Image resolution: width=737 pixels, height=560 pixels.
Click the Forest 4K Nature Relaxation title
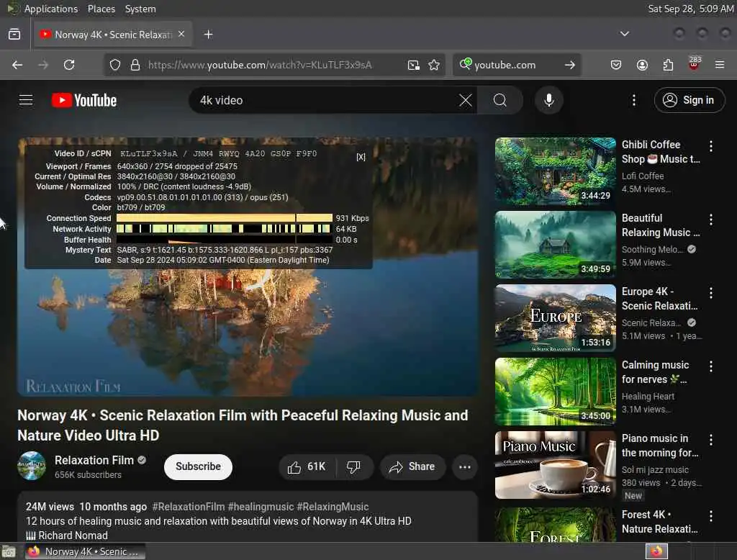tap(659, 522)
